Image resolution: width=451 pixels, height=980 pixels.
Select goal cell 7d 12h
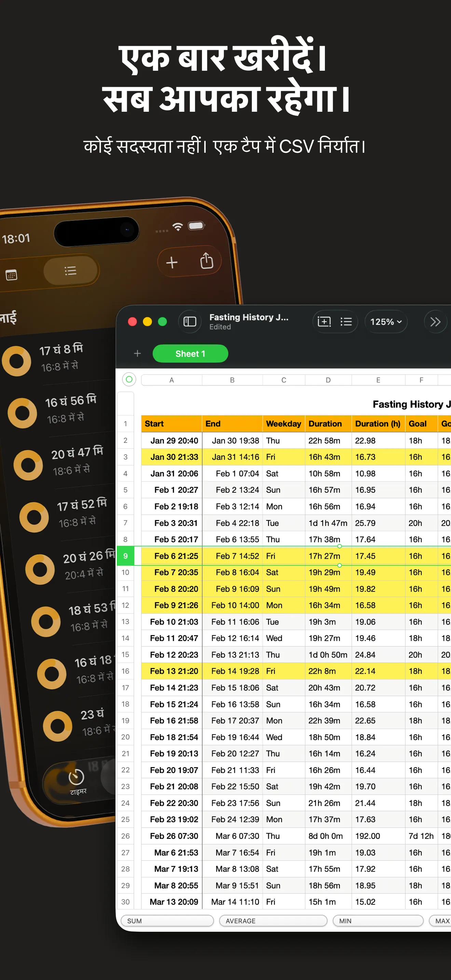point(421,836)
